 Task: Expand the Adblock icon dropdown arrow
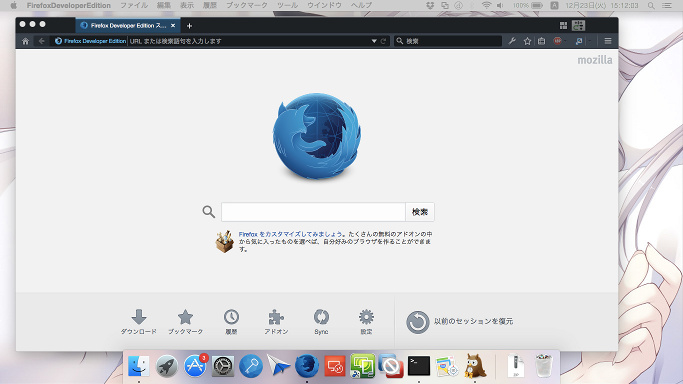click(565, 41)
